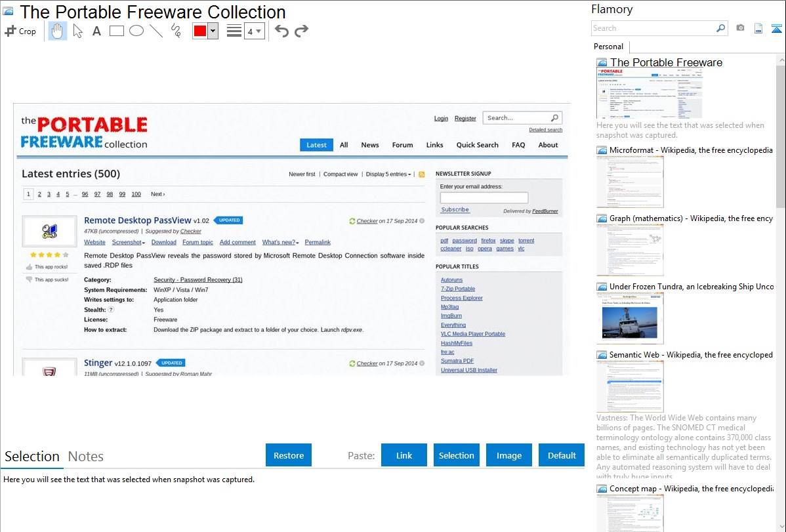This screenshot has width=786, height=532.
Task: Click the thumbs-up This app rocks icon
Action: [x=29, y=267]
